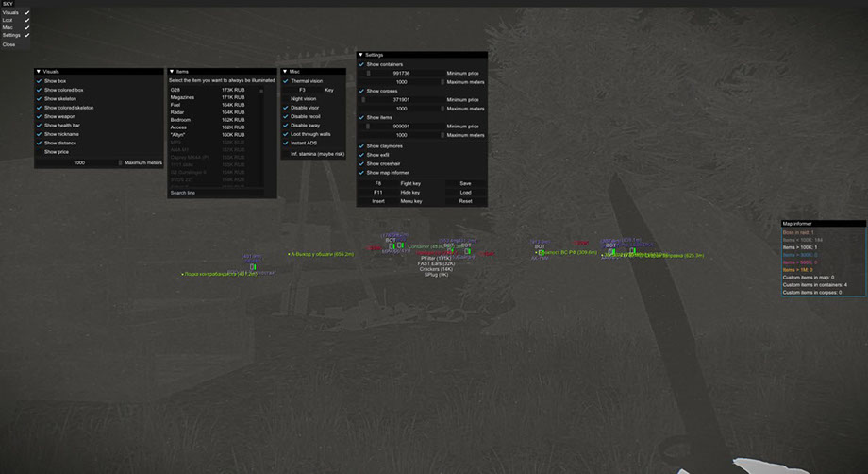Click the Items list scrollbar
The width and height of the screenshot is (868, 474).
(x=262, y=92)
